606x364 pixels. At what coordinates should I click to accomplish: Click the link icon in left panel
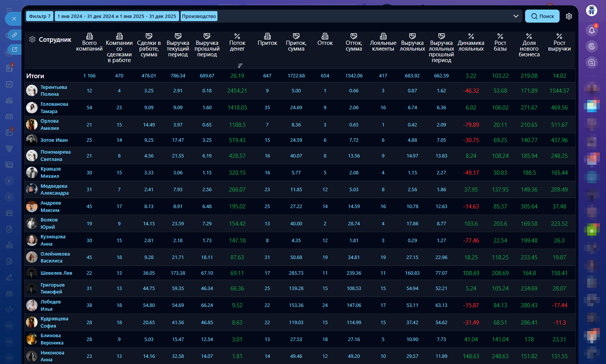pyautogui.click(x=14, y=35)
